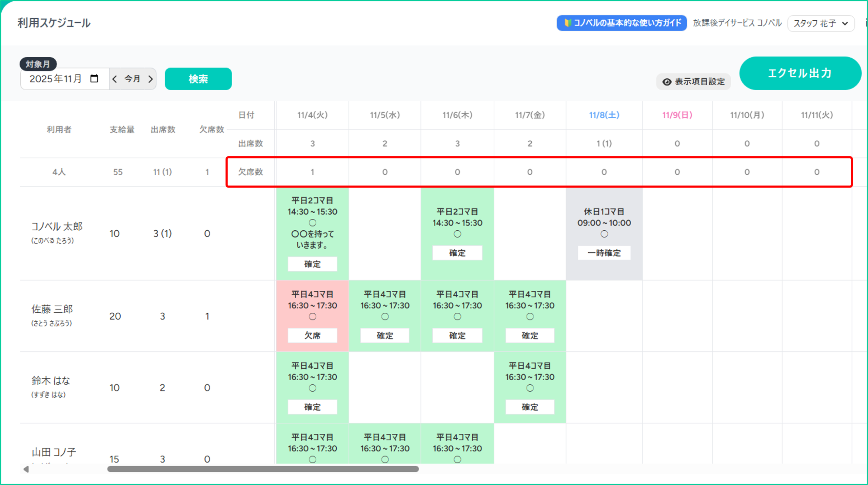Screen dimensions: 868x485
Task: Go to the previous month with the left chevron
Action: click(x=115, y=79)
